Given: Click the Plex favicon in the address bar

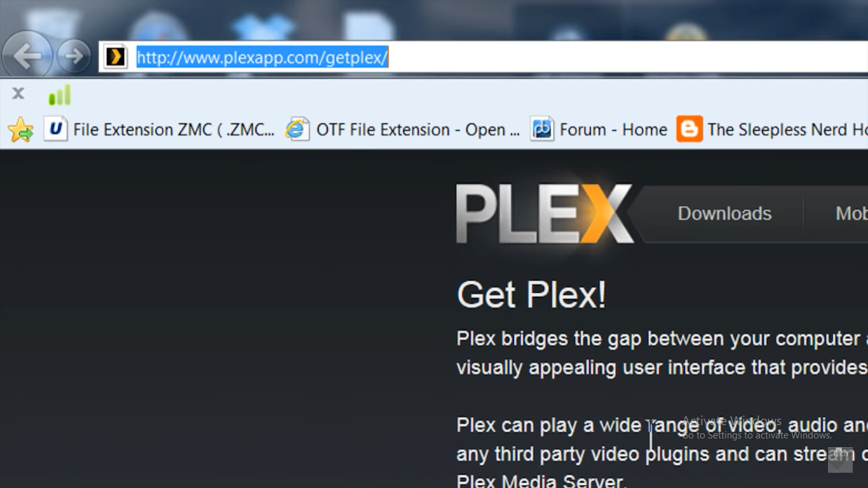Looking at the screenshot, I should [116, 57].
